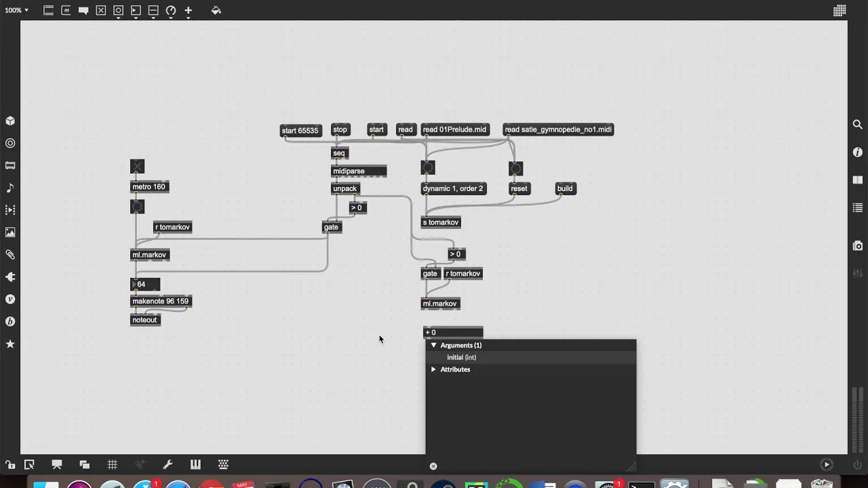Open the sequence list left sidebar icon
Image resolution: width=868 pixels, height=488 pixels.
[x=10, y=210]
